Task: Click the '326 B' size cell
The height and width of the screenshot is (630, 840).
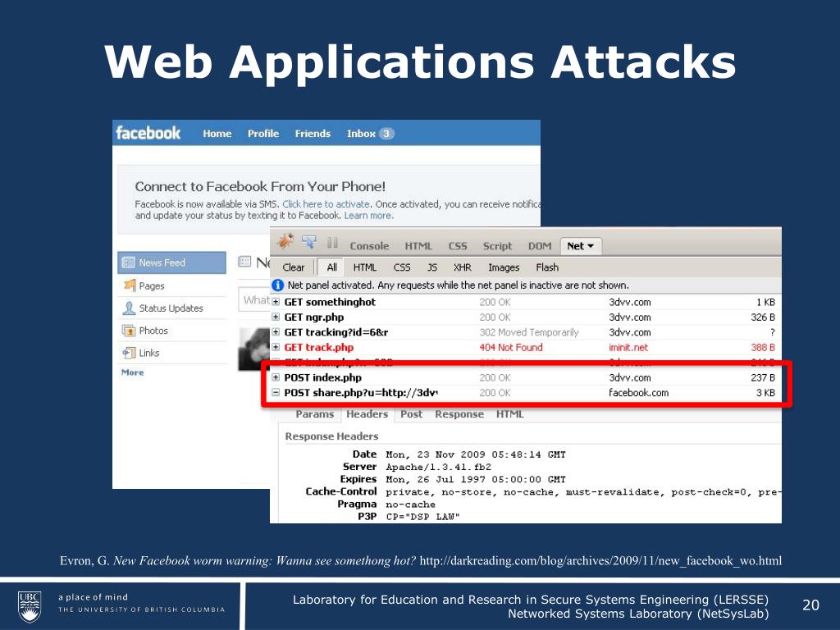Action: click(763, 317)
